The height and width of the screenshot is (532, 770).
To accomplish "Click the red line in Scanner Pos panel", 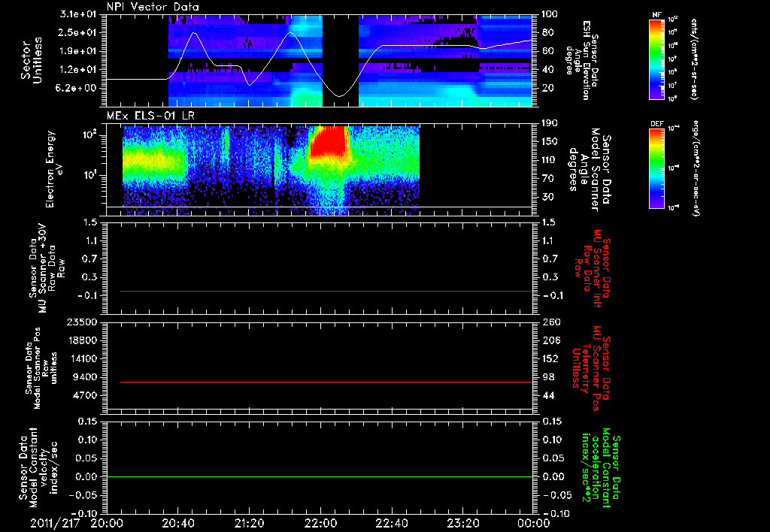I will coord(326,382).
